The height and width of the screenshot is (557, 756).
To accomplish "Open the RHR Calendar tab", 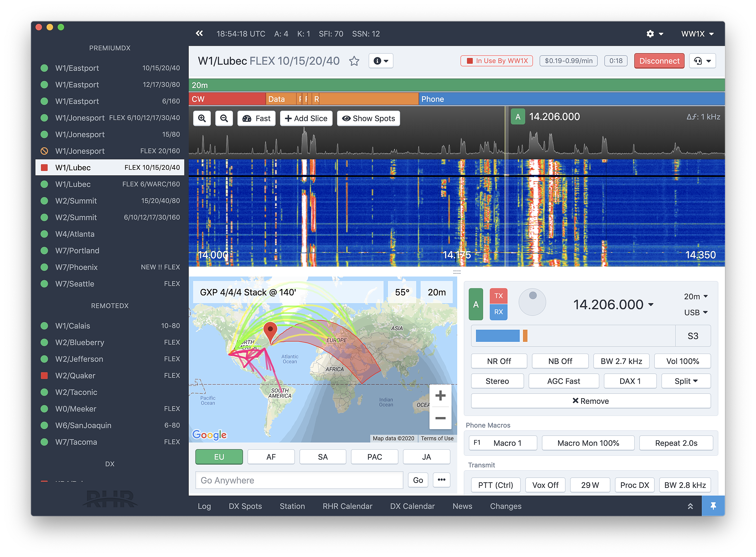I will pyautogui.click(x=347, y=506).
